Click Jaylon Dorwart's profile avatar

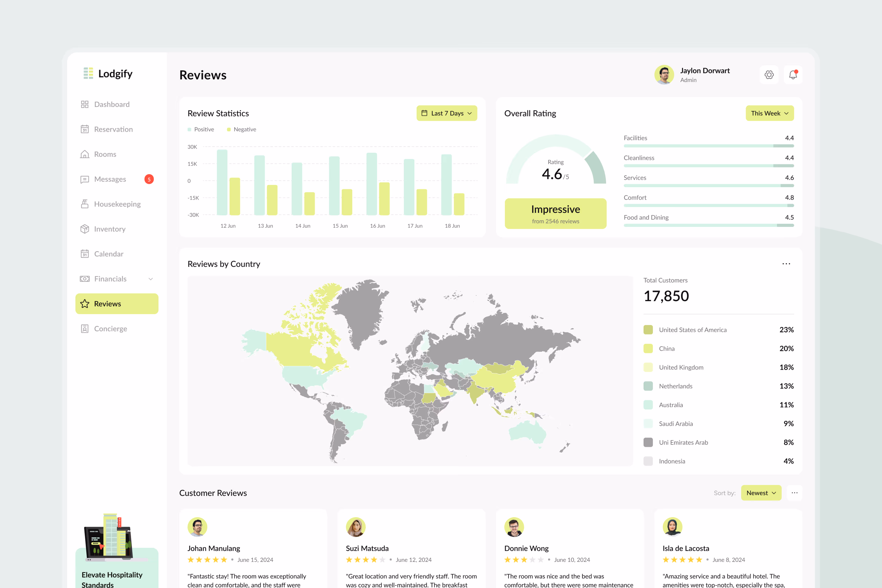pos(664,75)
